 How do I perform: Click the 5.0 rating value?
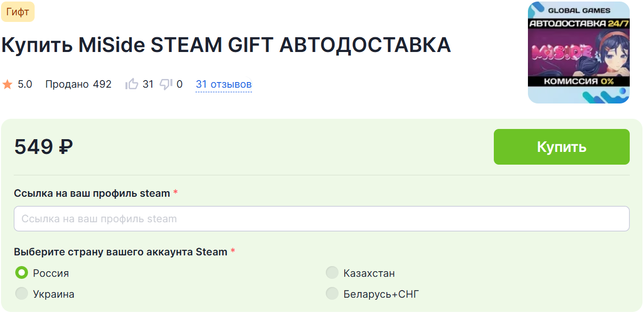point(25,85)
